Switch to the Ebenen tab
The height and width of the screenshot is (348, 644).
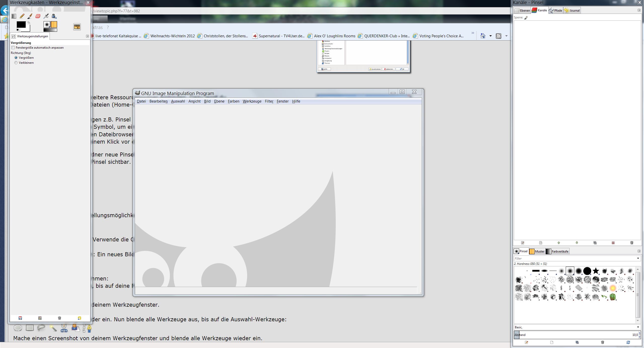522,10
